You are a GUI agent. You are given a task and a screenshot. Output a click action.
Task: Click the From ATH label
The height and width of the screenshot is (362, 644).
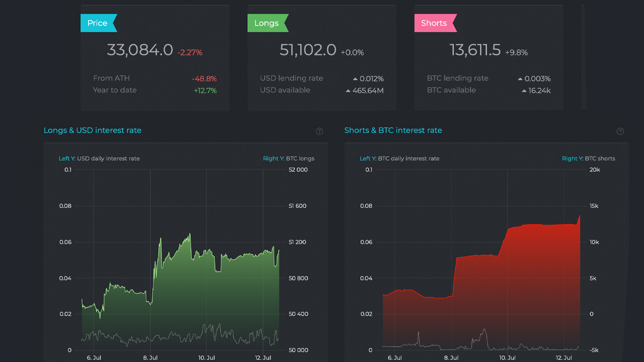(x=111, y=78)
